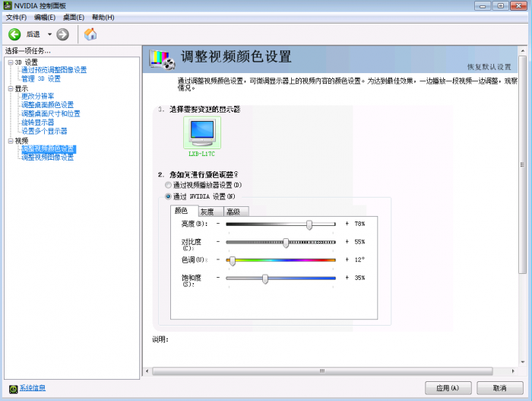Open 更改分辨率 task
This screenshot has width=532, height=401.
(x=38, y=96)
